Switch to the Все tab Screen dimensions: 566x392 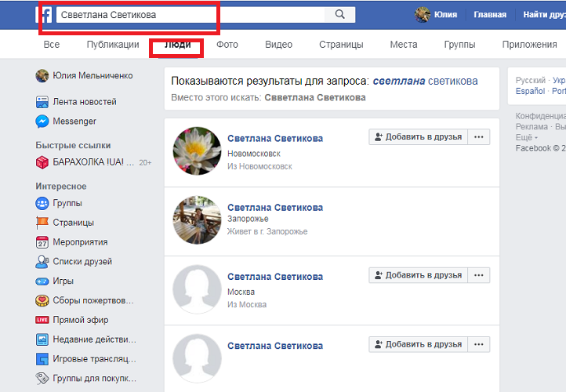click(52, 45)
